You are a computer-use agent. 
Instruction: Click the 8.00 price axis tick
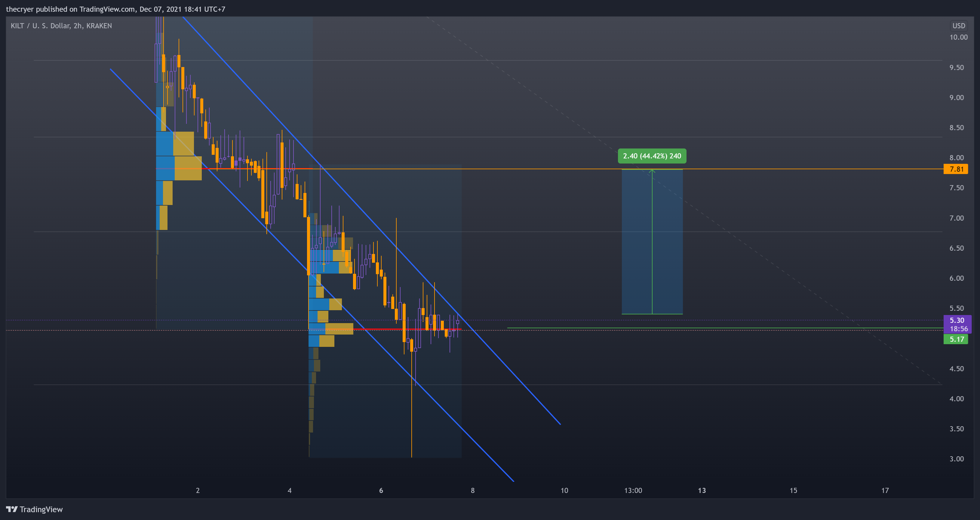coord(957,158)
